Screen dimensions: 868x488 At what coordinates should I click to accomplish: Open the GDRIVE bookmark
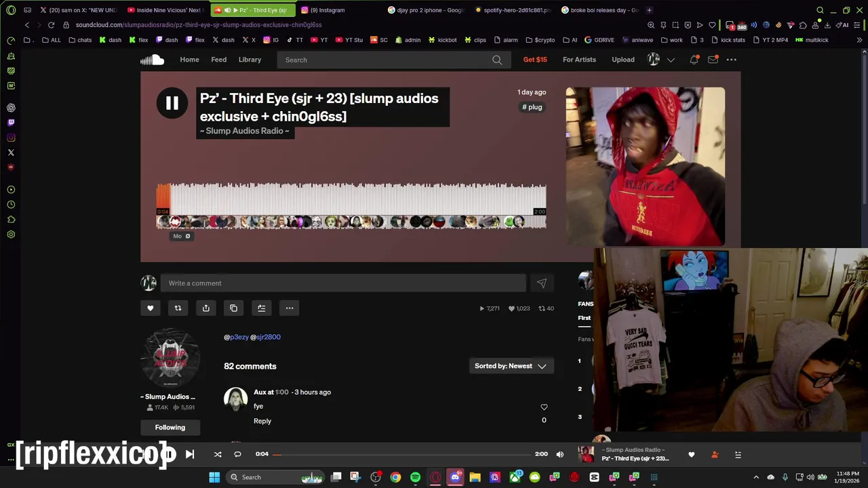[599, 40]
